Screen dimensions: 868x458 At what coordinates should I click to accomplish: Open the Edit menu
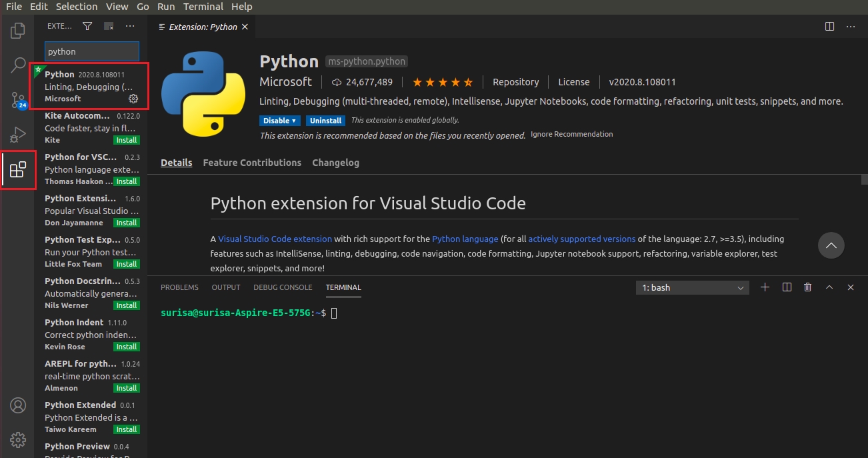click(39, 7)
